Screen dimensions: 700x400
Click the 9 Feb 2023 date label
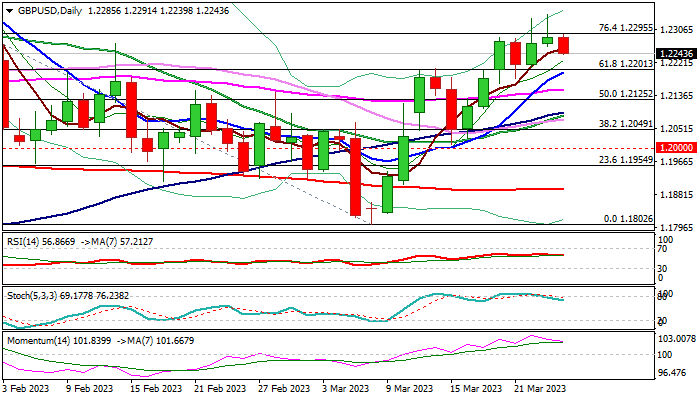pyautogui.click(x=90, y=388)
